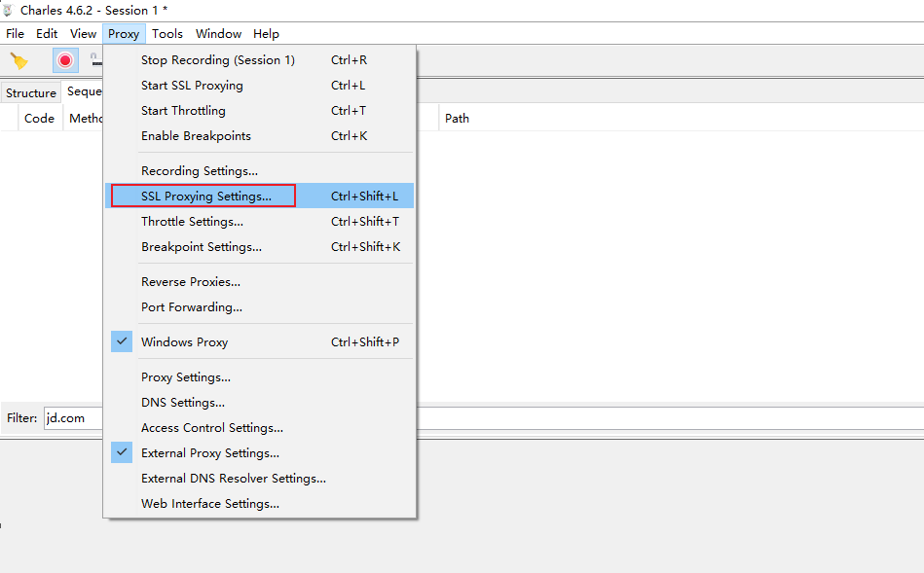Choose Stop Recording (Session 1)
Viewport: 924px width, 573px height.
click(217, 60)
